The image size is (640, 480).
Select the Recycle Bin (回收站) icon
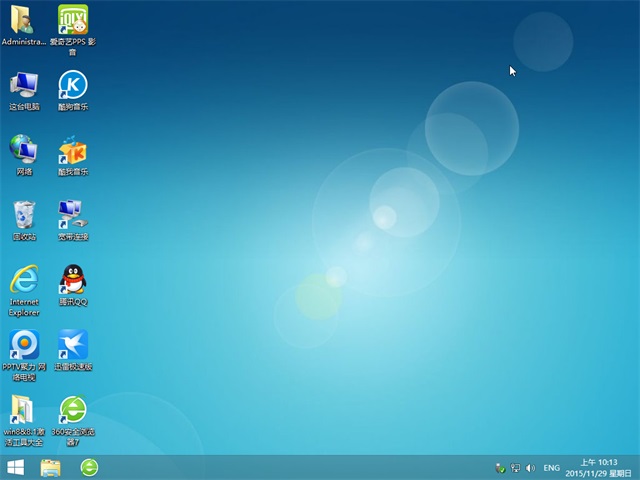pyautogui.click(x=23, y=215)
